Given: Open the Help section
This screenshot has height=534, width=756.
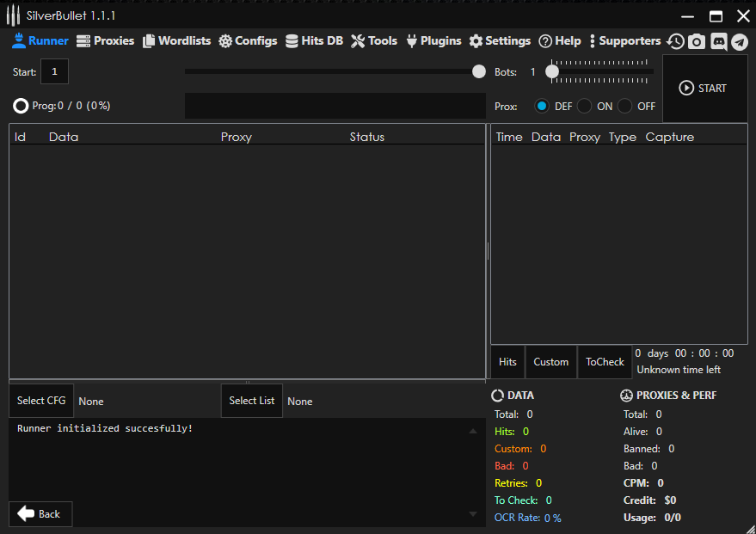Looking at the screenshot, I should click(x=560, y=41).
